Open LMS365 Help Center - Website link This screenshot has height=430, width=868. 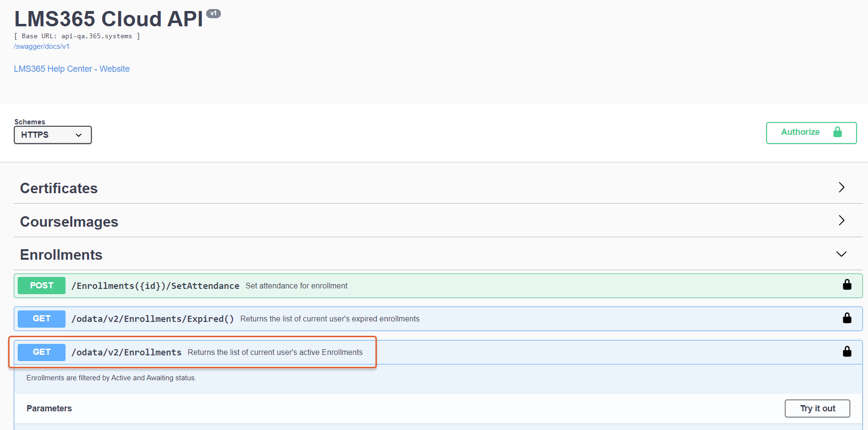(x=72, y=69)
